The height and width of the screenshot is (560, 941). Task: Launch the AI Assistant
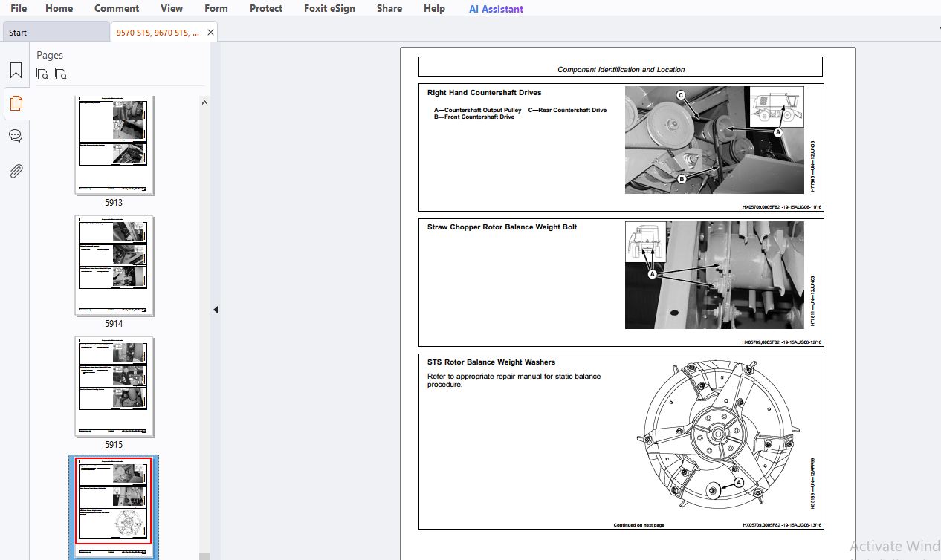(496, 10)
